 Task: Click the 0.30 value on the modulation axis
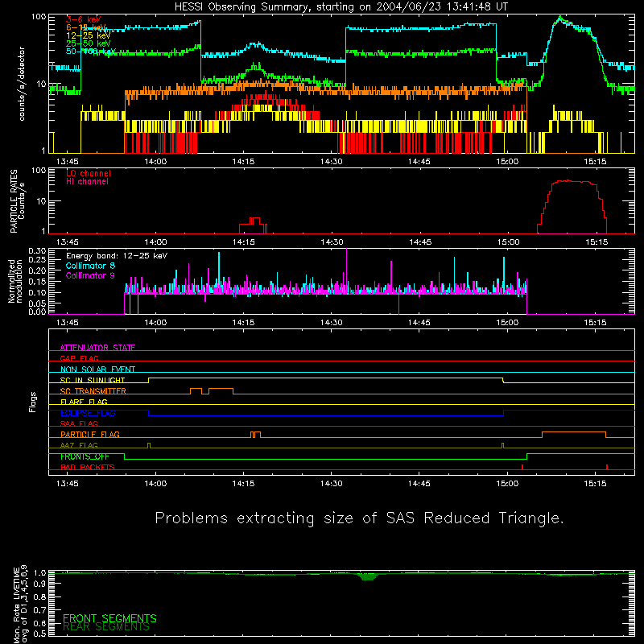(38, 251)
